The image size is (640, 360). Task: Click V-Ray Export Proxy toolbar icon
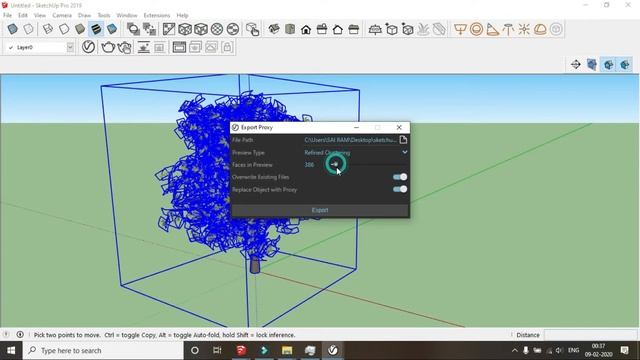point(391,29)
